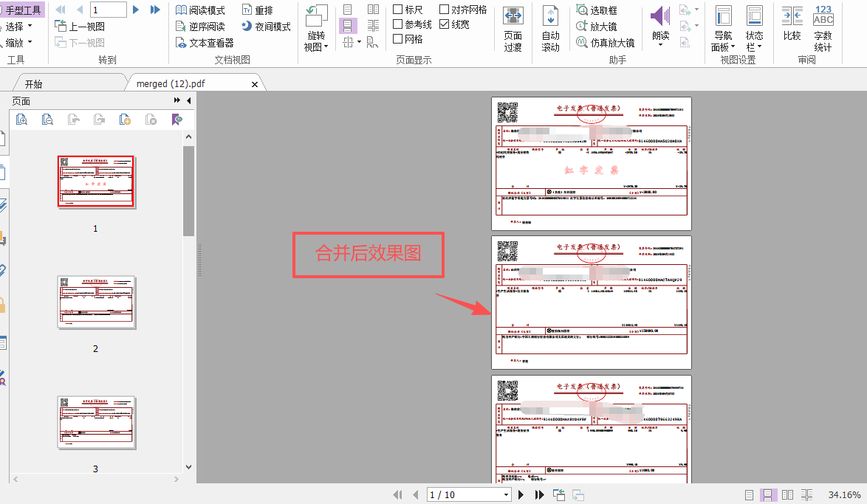Click the bookmark view icon in panel
The height and width of the screenshot is (504, 867).
(x=177, y=120)
